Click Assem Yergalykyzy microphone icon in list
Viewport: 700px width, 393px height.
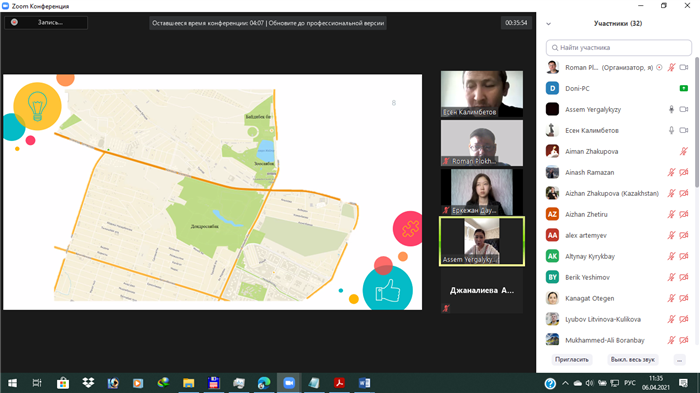click(x=671, y=109)
